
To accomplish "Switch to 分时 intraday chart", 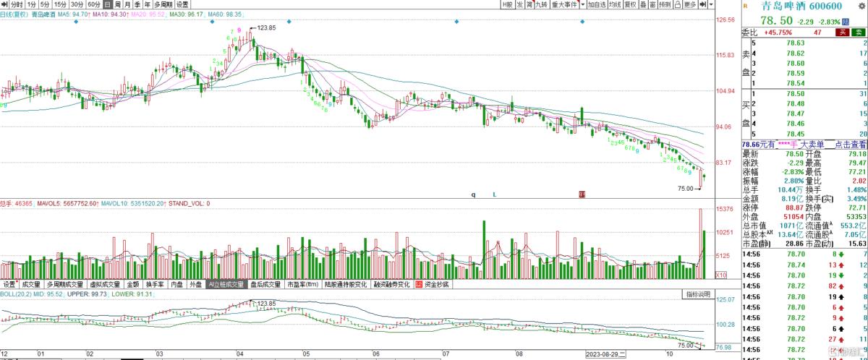I will [17, 4].
